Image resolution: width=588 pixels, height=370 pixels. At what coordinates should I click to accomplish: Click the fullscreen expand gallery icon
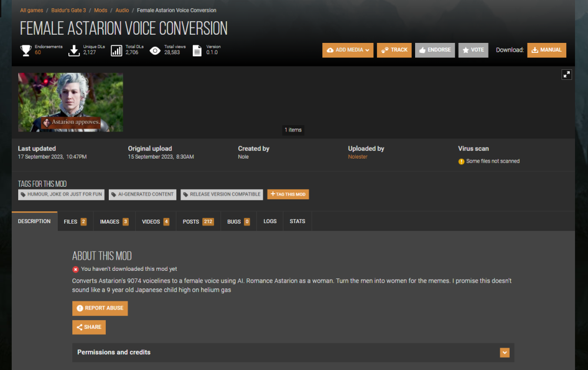[x=566, y=75]
